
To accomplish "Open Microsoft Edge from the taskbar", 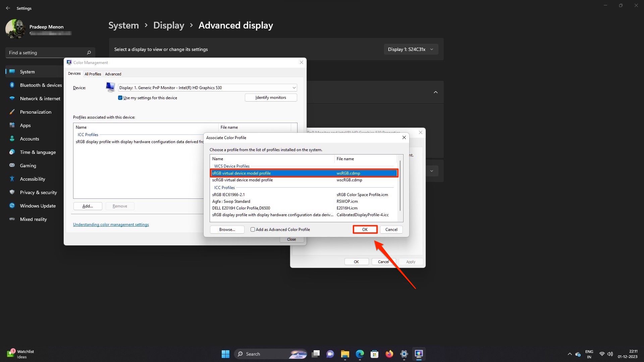I will tap(360, 354).
